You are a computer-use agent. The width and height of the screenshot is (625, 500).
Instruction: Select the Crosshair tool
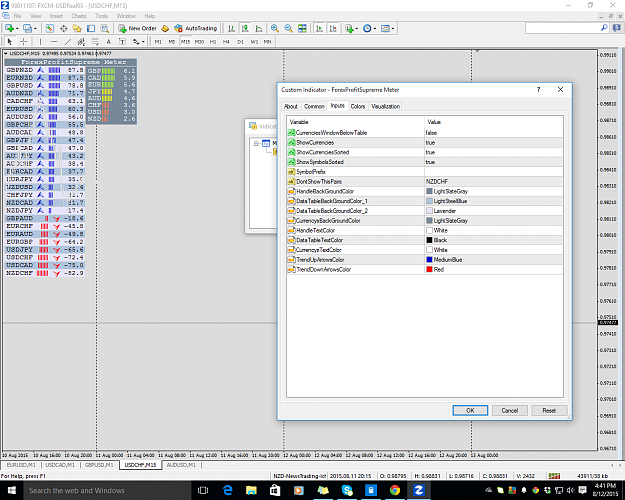click(x=24, y=41)
